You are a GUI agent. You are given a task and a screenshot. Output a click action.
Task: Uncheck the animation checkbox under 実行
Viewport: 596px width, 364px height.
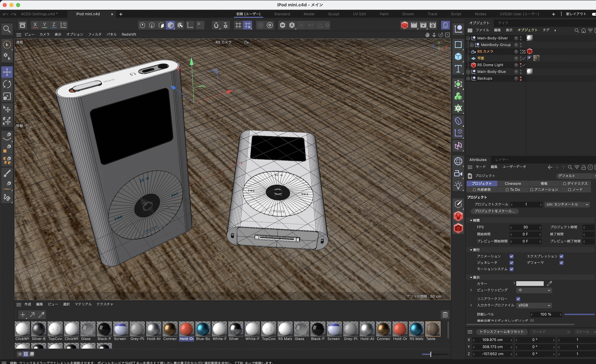point(512,256)
